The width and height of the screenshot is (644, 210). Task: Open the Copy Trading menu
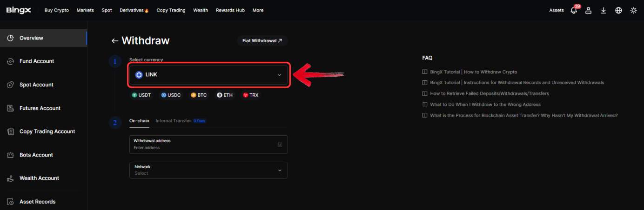171,10
